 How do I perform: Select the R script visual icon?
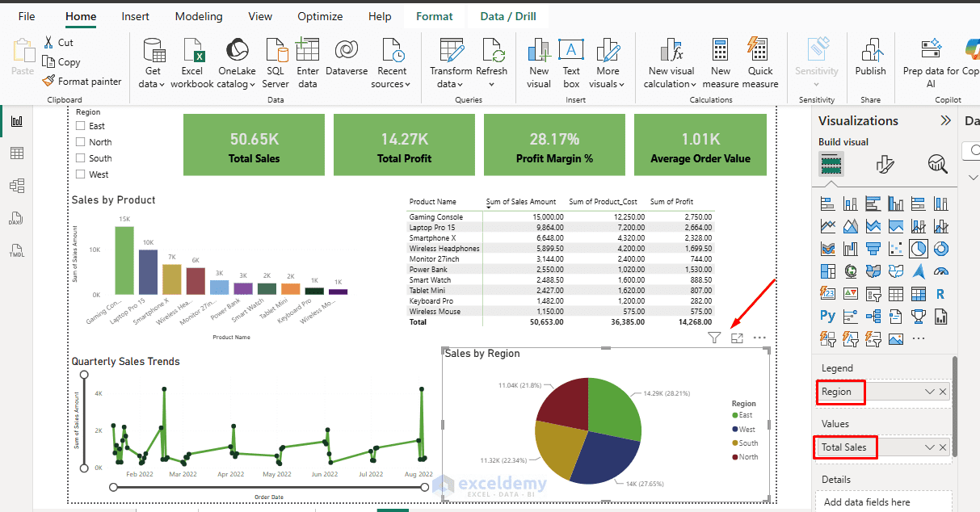(941, 294)
